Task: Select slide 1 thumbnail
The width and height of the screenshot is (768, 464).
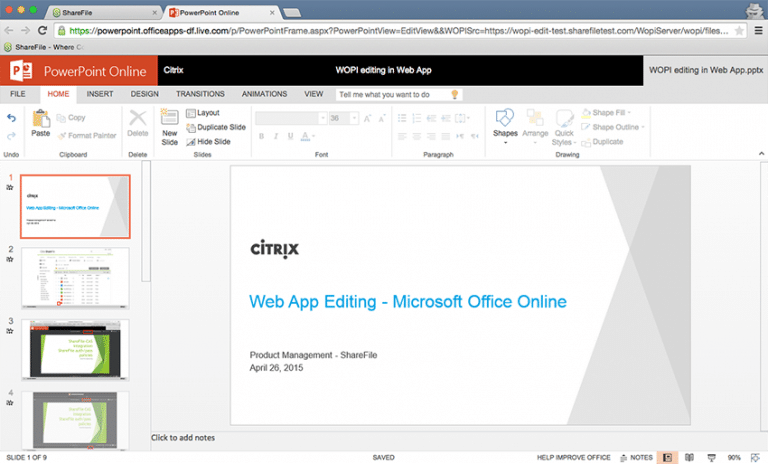Action: [x=75, y=207]
